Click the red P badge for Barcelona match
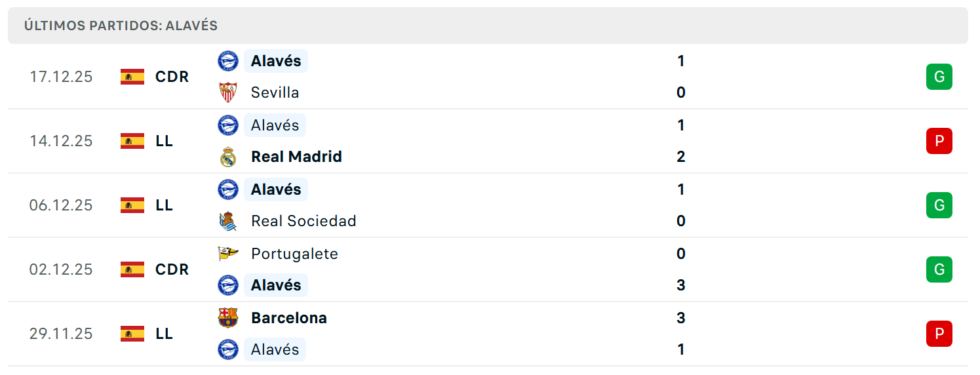 (x=939, y=334)
